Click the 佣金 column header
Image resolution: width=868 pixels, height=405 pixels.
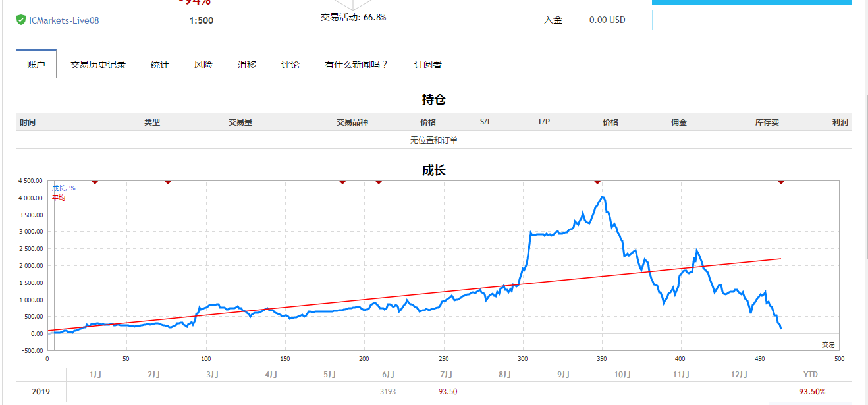click(679, 122)
